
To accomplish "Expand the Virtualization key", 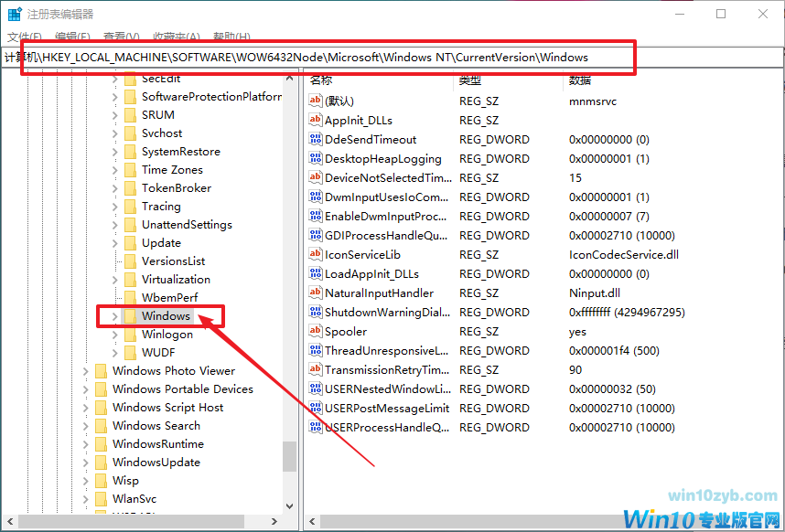I will (114, 280).
